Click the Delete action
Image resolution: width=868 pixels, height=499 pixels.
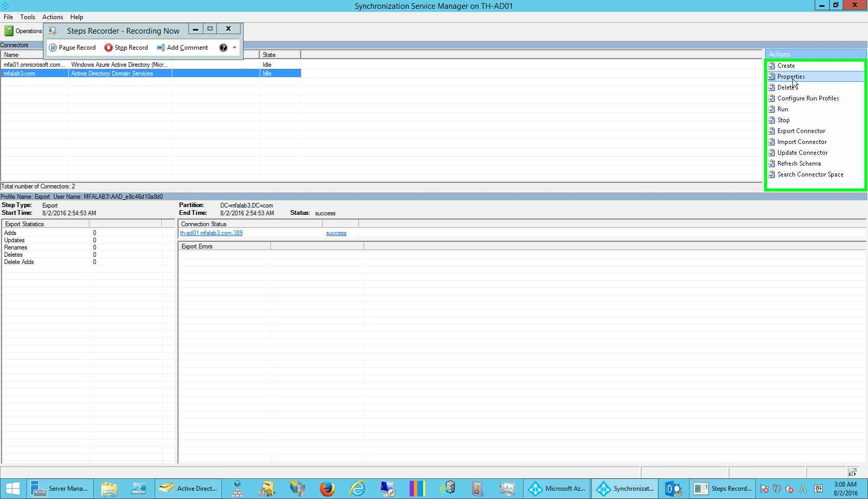click(786, 87)
